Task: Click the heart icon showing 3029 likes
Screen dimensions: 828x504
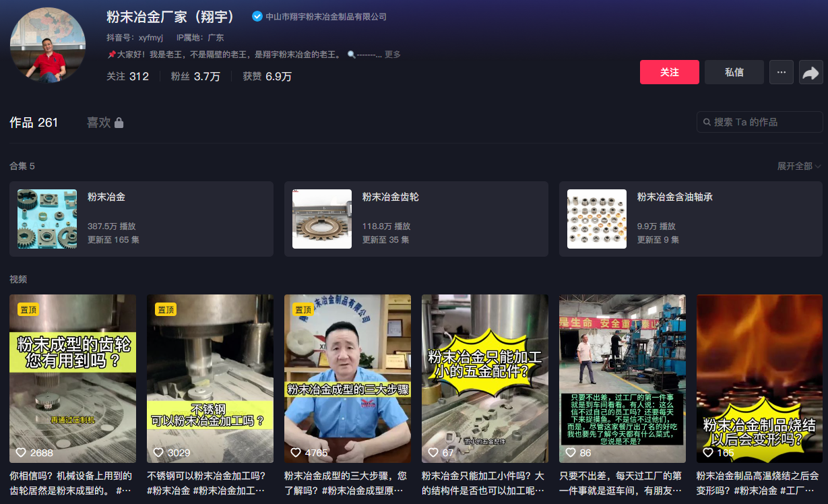Action: pyautogui.click(x=158, y=453)
